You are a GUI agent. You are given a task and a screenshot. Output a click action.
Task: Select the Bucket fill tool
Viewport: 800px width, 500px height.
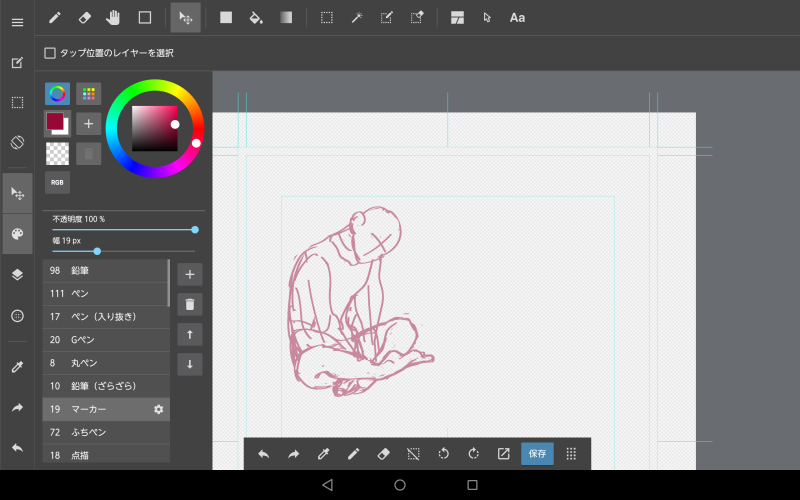point(255,17)
